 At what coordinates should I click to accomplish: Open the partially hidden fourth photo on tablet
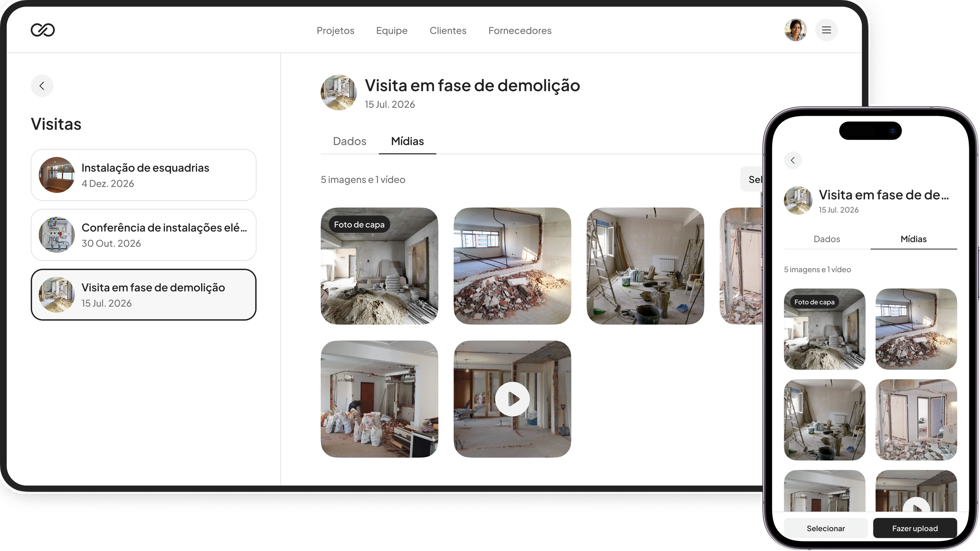[741, 266]
